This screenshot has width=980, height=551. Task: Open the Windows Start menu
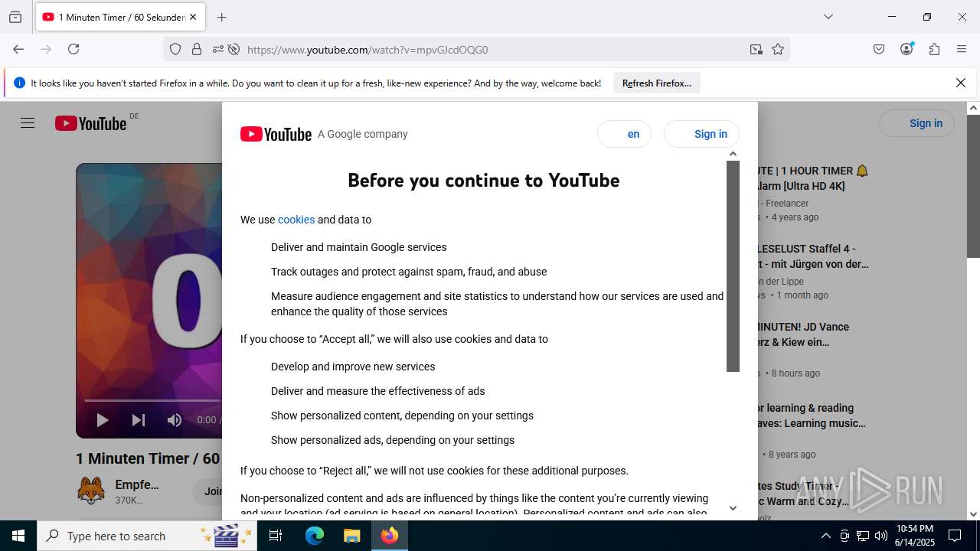18,536
